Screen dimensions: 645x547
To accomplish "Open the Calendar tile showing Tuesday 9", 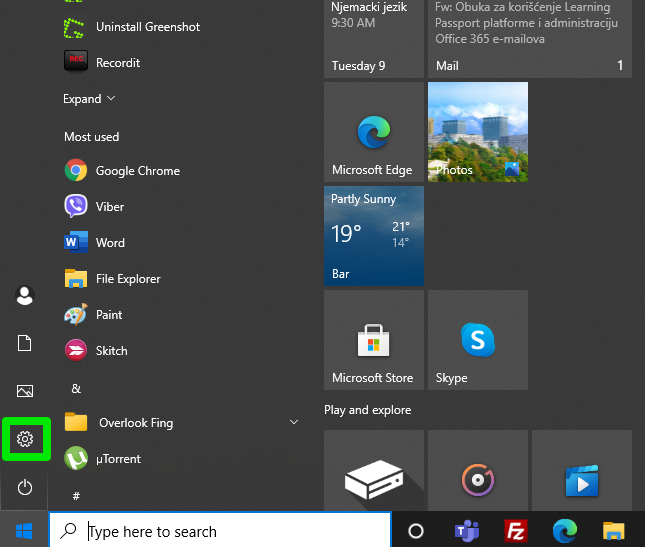I will pyautogui.click(x=374, y=39).
